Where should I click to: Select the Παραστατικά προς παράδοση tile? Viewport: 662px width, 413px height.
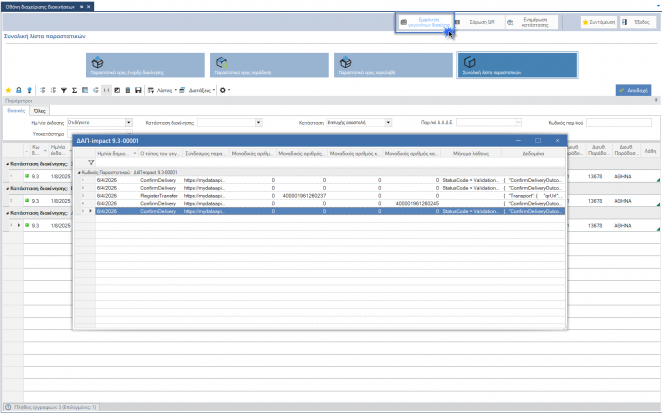tap(269, 65)
